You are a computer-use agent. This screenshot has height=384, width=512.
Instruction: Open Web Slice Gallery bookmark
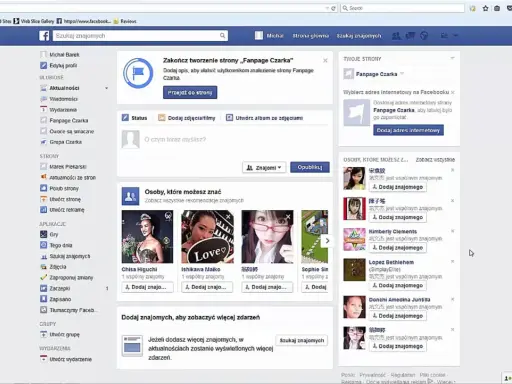pos(34,21)
